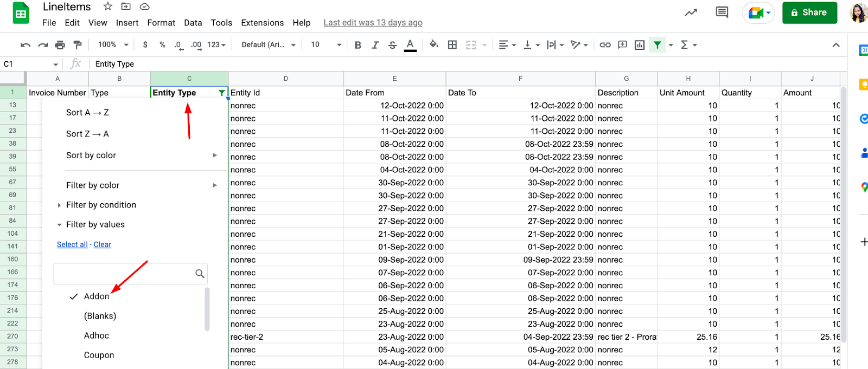The width and height of the screenshot is (868, 369).
Task: Open the Extensions menu
Action: click(x=262, y=23)
